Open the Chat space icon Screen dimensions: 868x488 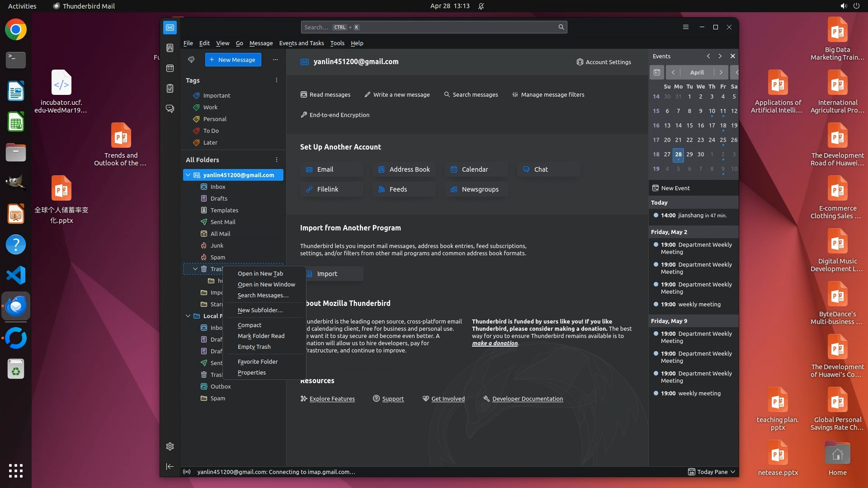coord(170,109)
